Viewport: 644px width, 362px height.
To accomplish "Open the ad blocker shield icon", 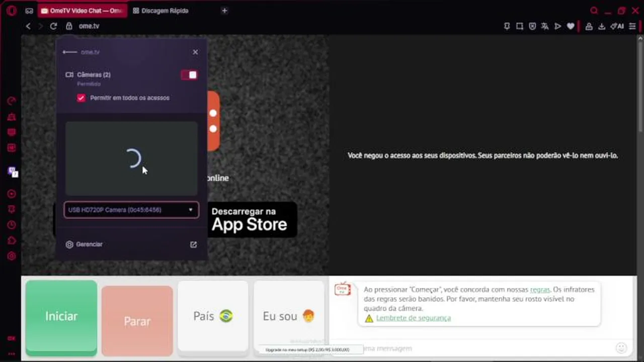I will 532,26.
